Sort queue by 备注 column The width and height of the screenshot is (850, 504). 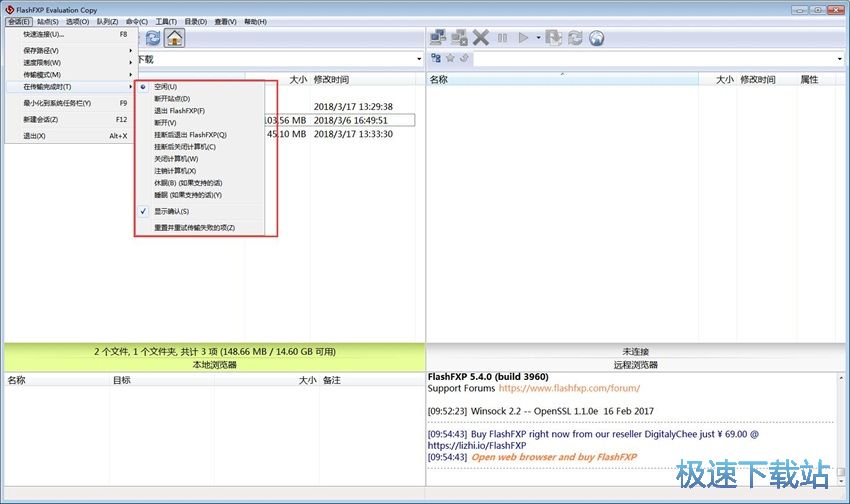(372, 380)
